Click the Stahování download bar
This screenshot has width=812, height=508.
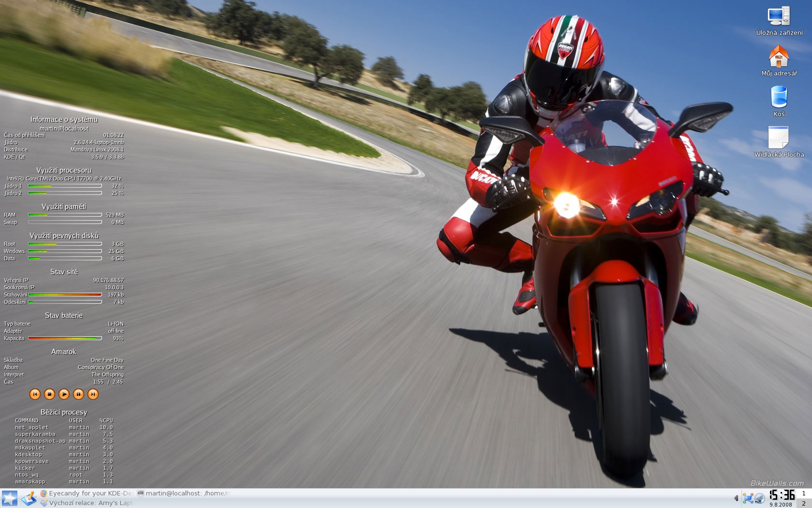pos(65,295)
